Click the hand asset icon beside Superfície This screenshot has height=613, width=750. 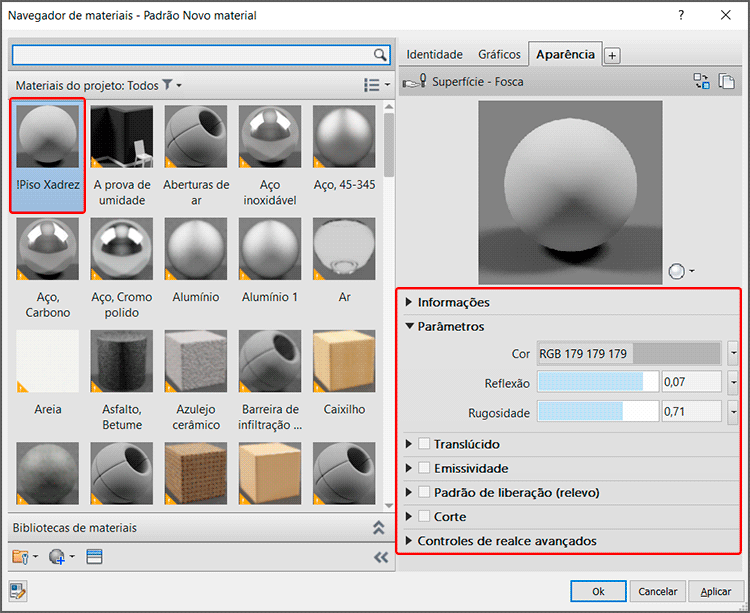[x=414, y=81]
